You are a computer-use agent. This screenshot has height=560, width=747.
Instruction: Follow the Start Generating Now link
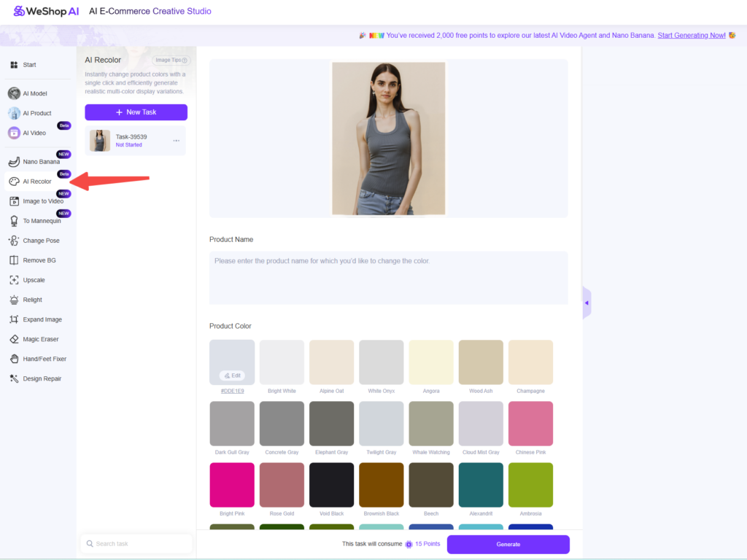(x=692, y=35)
